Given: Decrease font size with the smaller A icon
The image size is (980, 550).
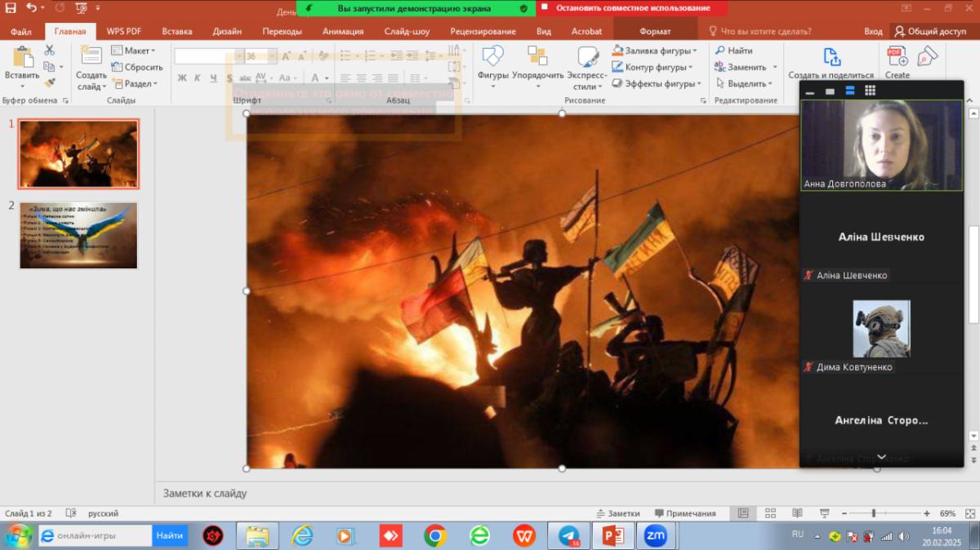Looking at the screenshot, I should [x=305, y=56].
